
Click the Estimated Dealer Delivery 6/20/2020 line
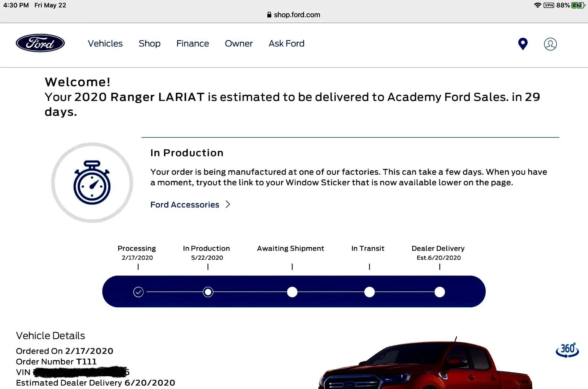(x=95, y=383)
